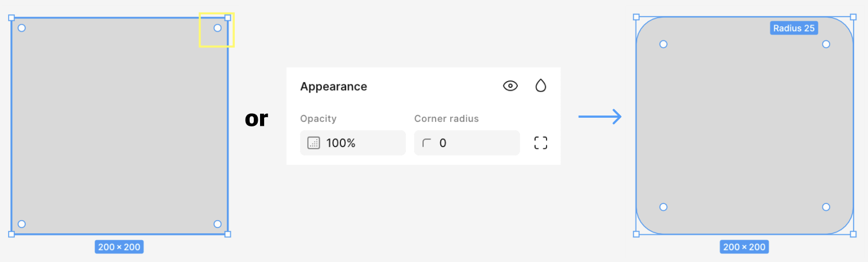Click bottom-left radius handle of rounded square
868x262 pixels.
point(664,207)
